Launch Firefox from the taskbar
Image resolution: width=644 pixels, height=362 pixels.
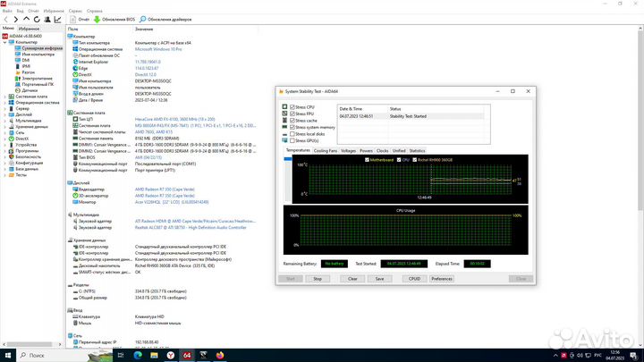tap(220, 356)
